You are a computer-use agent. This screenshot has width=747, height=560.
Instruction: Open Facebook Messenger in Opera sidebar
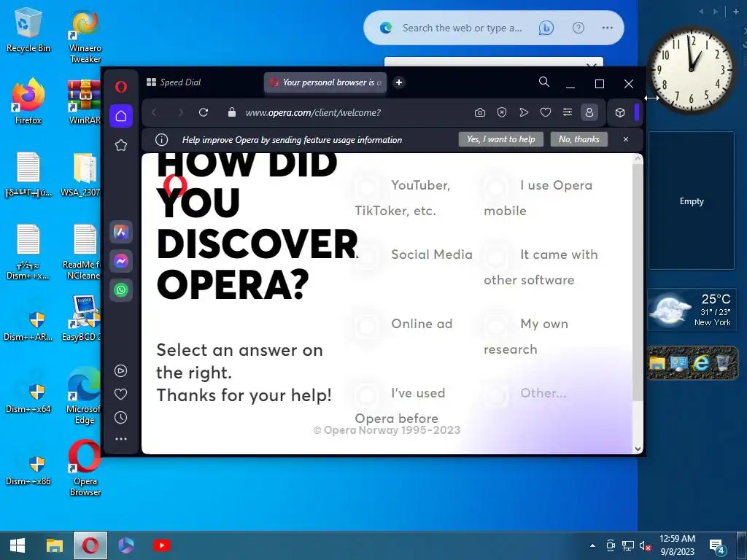[x=121, y=261]
